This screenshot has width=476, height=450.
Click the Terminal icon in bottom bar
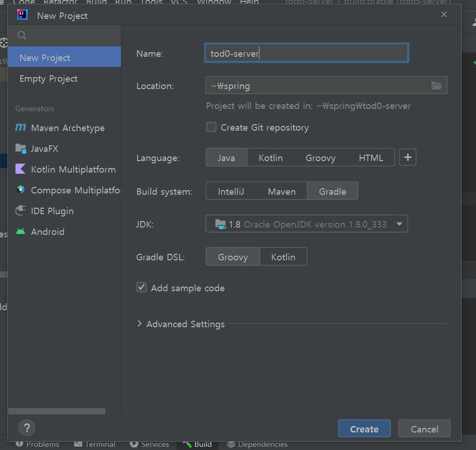[x=78, y=444]
